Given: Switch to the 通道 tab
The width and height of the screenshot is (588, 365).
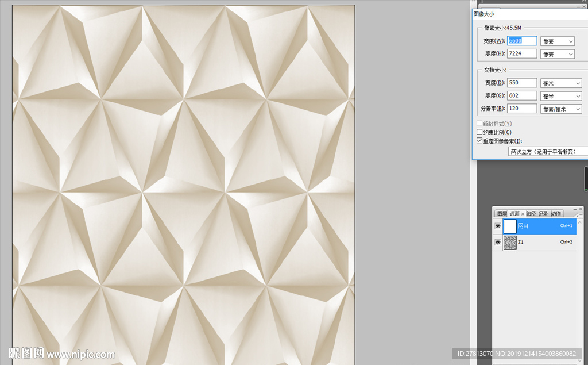Looking at the screenshot, I should pyautogui.click(x=514, y=214).
